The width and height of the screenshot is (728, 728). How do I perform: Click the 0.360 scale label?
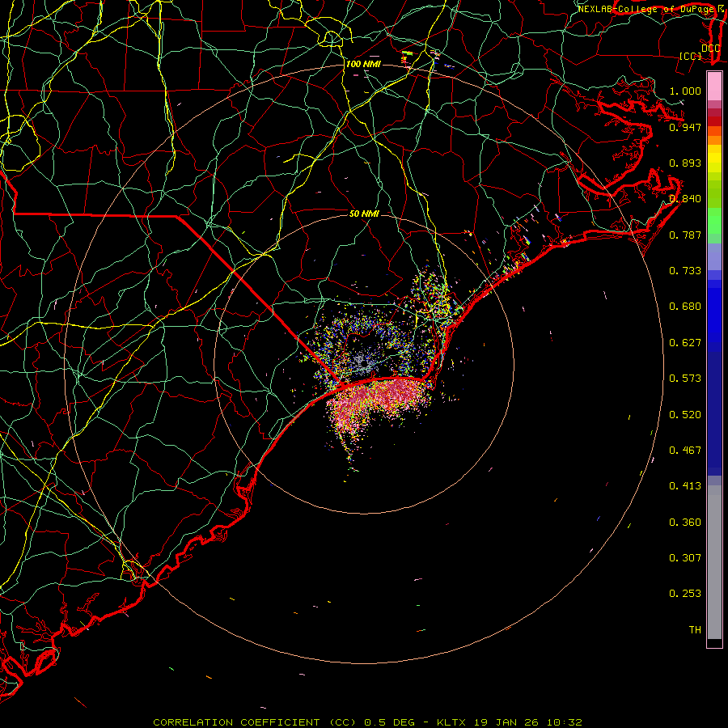(685, 523)
